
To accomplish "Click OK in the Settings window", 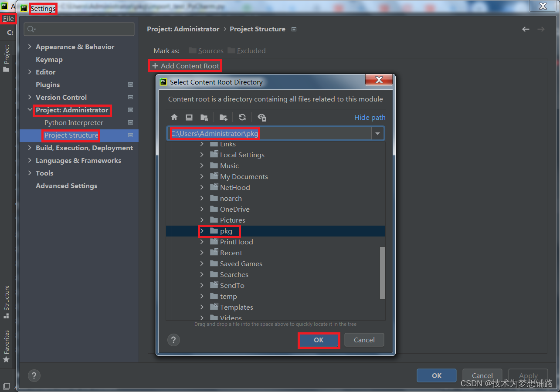I will click(x=437, y=375).
